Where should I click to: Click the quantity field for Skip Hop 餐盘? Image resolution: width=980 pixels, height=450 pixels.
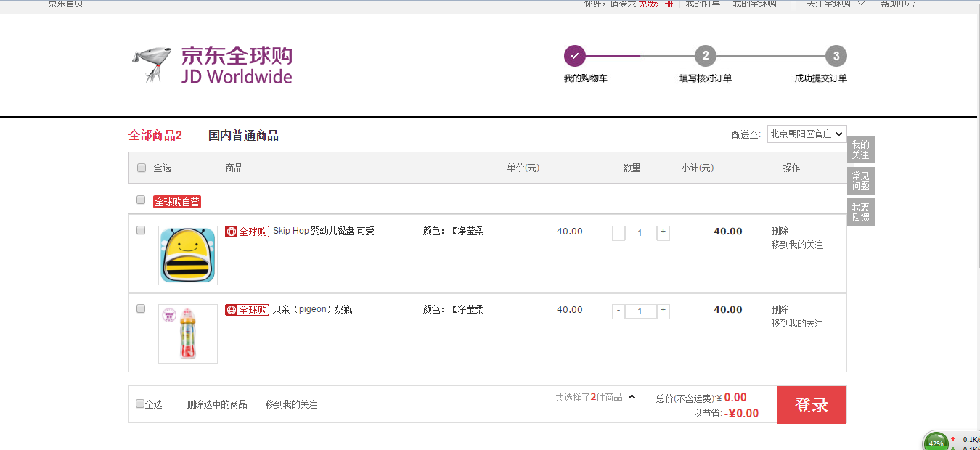tap(640, 233)
